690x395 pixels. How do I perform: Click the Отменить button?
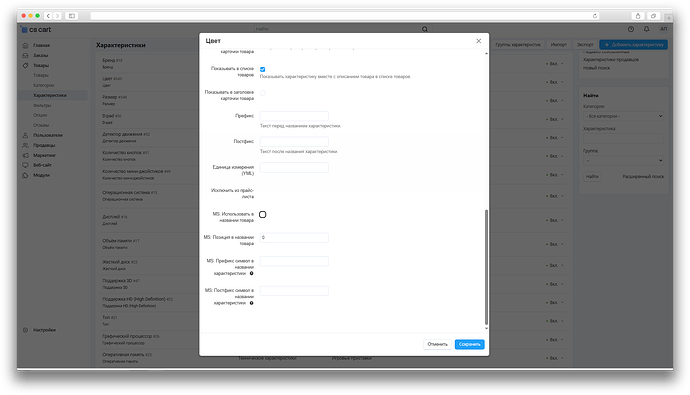point(437,344)
